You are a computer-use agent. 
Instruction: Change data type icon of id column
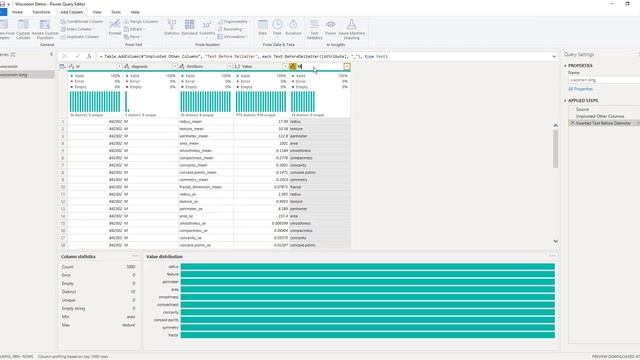(71, 66)
